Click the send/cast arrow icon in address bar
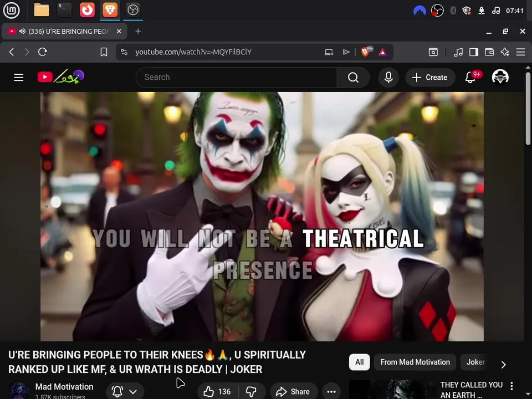The image size is (532, 399). coord(346,52)
